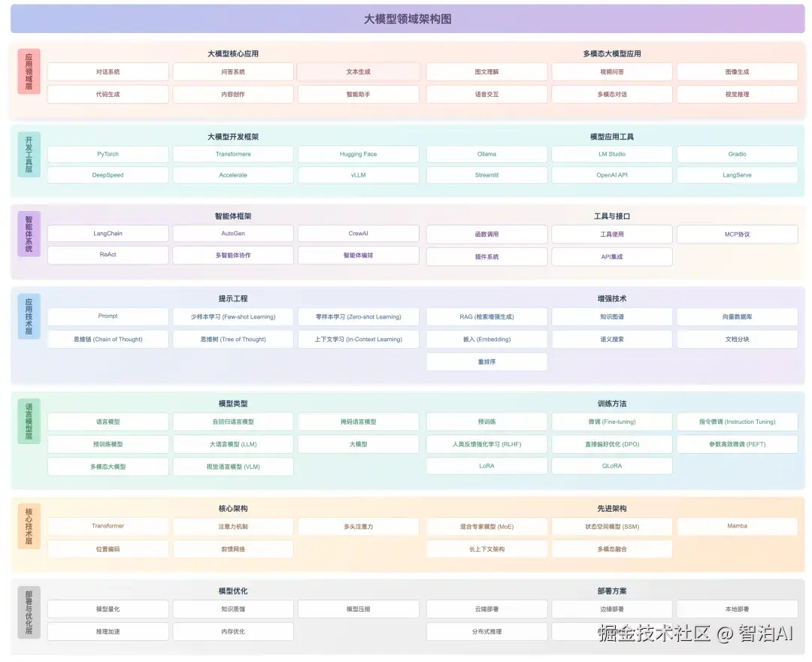Open 思维链 (Chain of Thought)
The image size is (812, 662).
click(x=108, y=339)
